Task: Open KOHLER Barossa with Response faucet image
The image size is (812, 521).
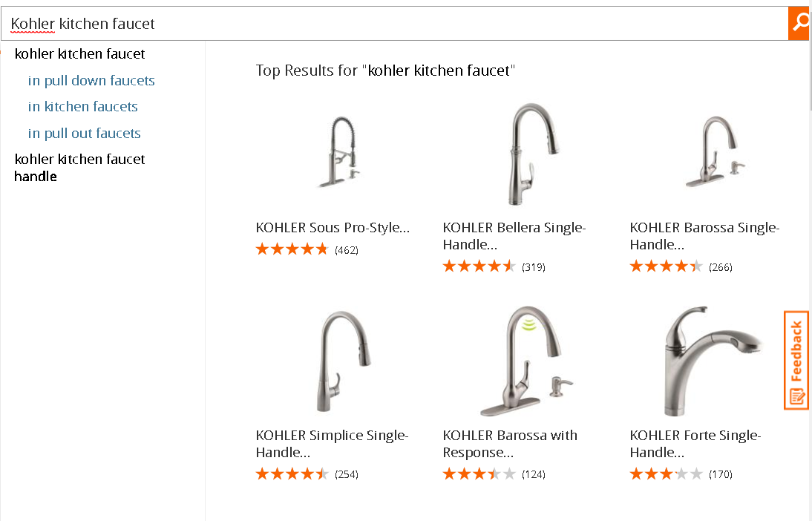Action: click(x=527, y=361)
